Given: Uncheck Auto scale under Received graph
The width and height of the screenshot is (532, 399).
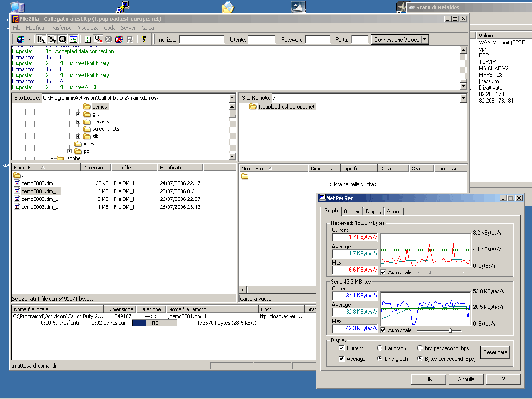Looking at the screenshot, I should 383,272.
